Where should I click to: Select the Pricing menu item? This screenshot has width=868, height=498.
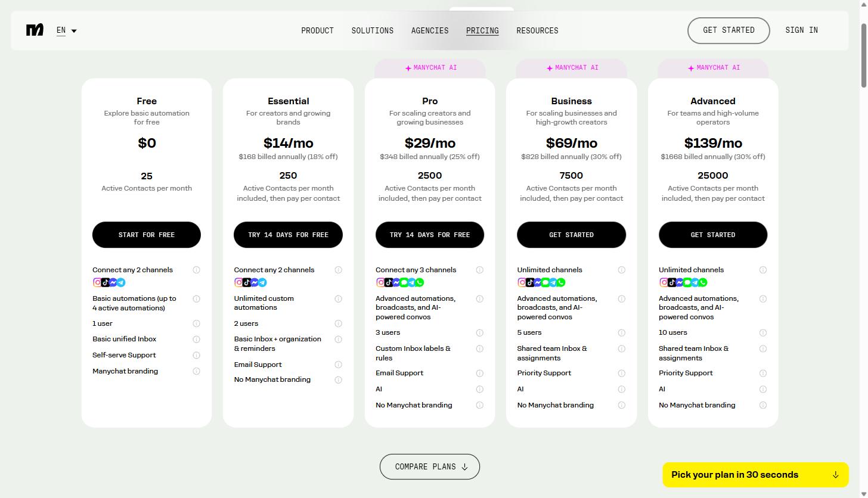tap(482, 30)
